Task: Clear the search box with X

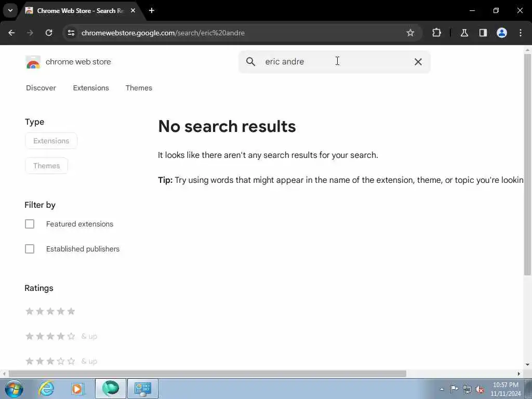Action: point(418,62)
